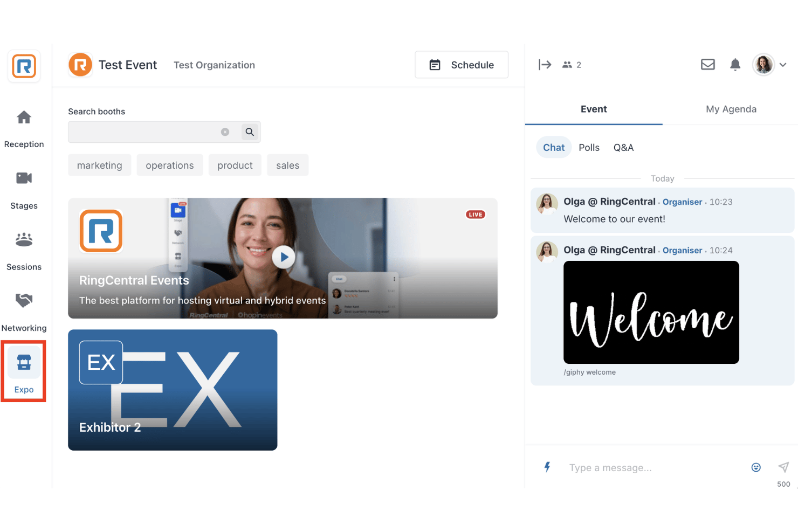Viewport: 798px width, 532px height.
Task: Select the Polls tab
Action: click(x=589, y=148)
